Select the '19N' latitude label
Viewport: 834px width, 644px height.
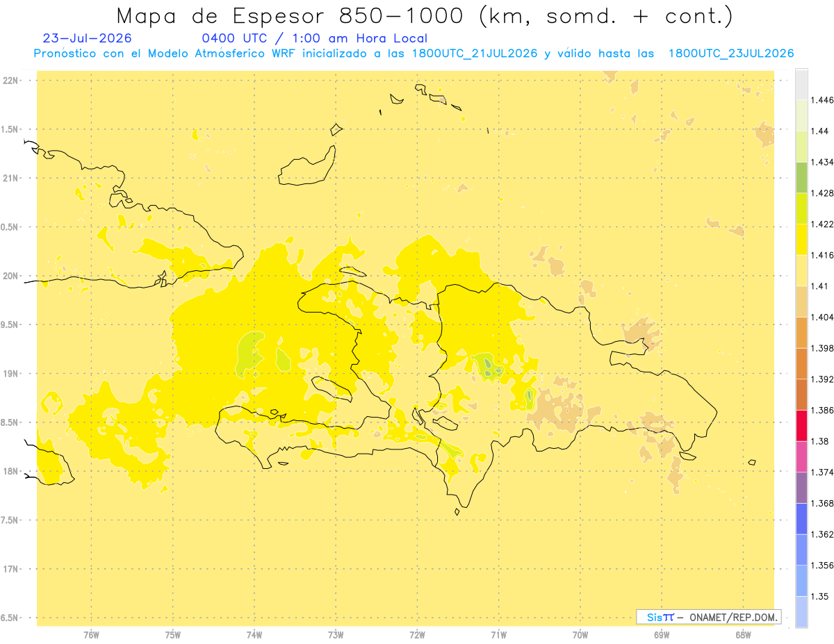point(11,374)
